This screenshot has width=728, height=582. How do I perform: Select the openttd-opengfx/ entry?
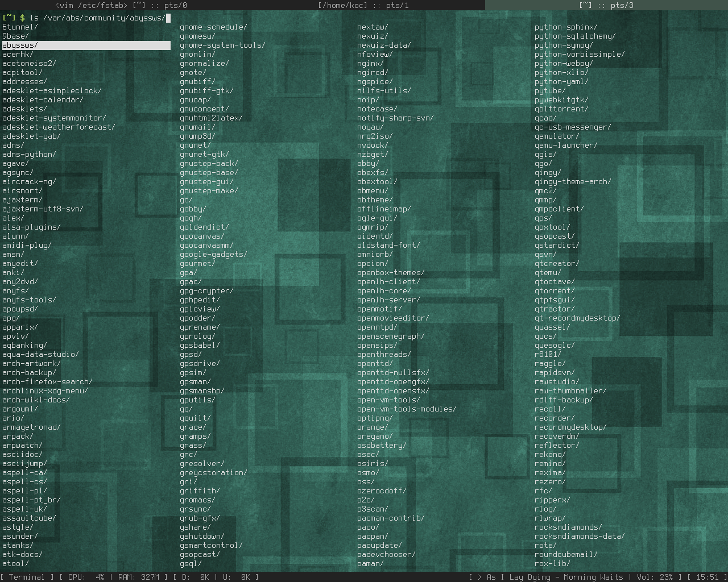393,381
